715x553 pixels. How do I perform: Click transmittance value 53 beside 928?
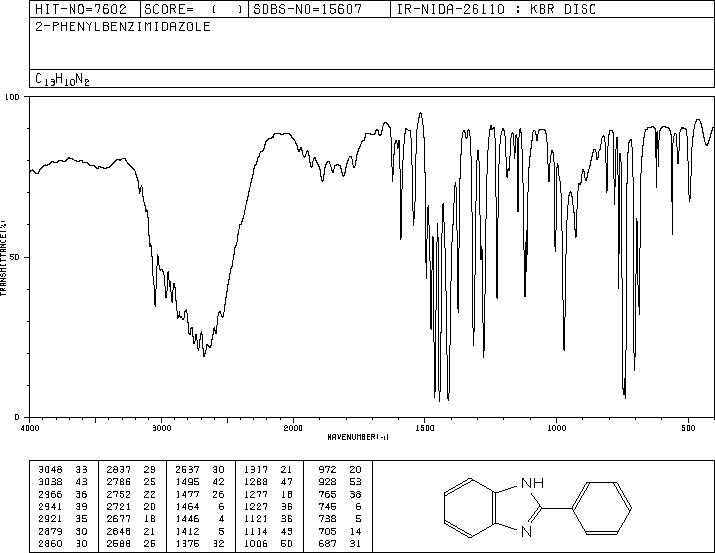(x=355, y=482)
